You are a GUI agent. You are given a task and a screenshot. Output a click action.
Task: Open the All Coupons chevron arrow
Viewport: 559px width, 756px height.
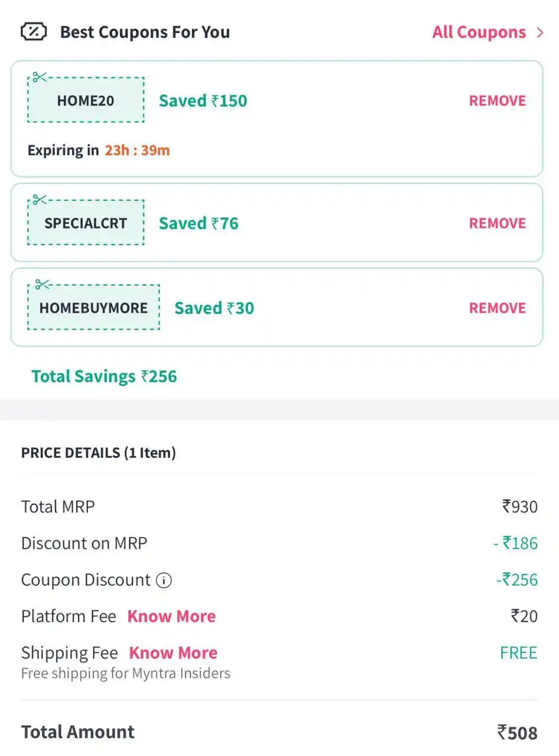[540, 32]
